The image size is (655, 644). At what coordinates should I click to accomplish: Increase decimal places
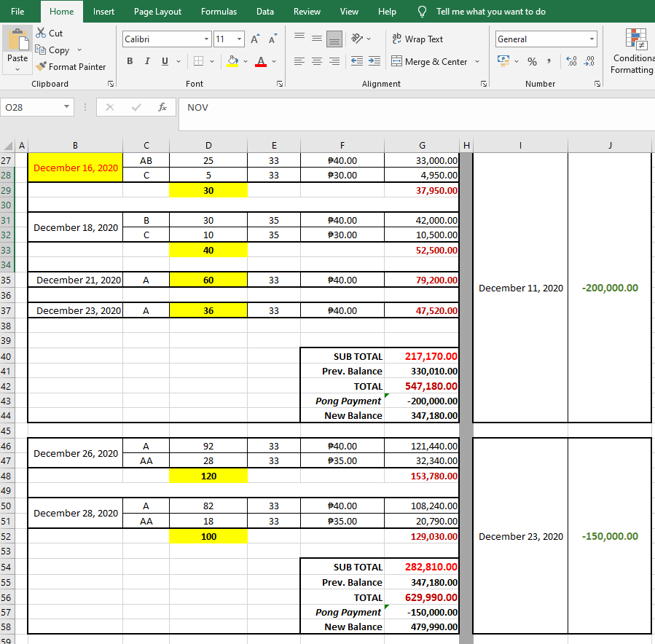click(571, 61)
